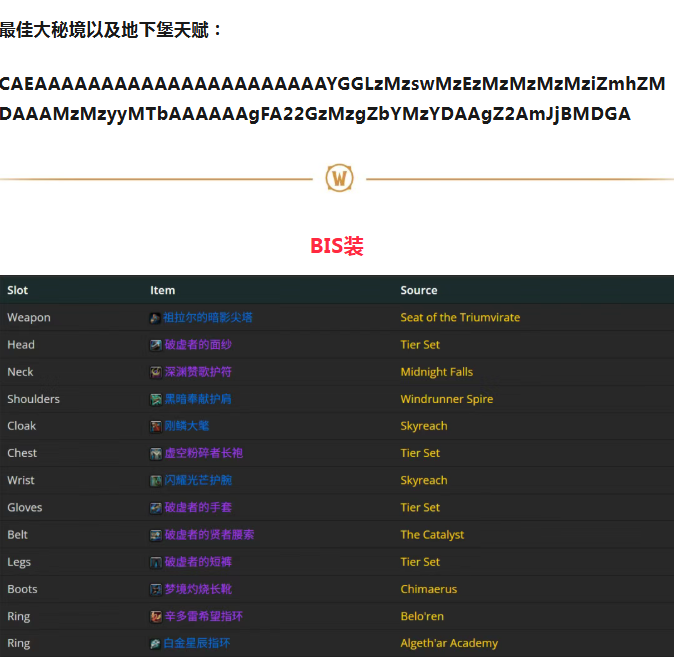The width and height of the screenshot is (674, 657).
Task: Click the 辛多雷希望指环 Ring item link
Action: 203,616
